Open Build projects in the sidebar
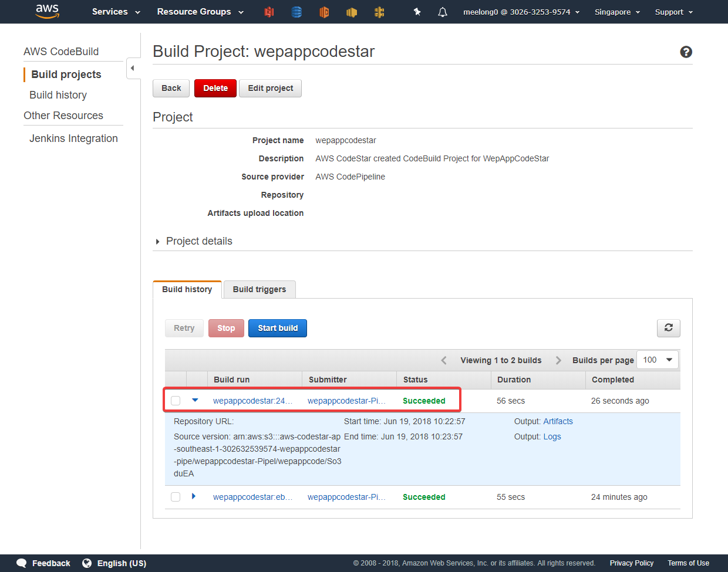Screen dimensions: 728x572 coord(66,75)
